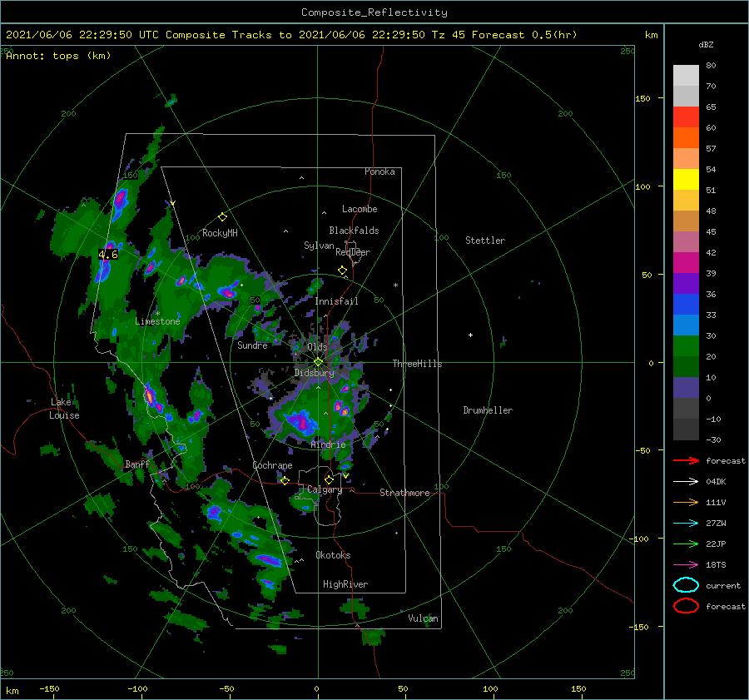Click the blue 36 dBZ color swatch
749x700 pixels.
coord(686,305)
